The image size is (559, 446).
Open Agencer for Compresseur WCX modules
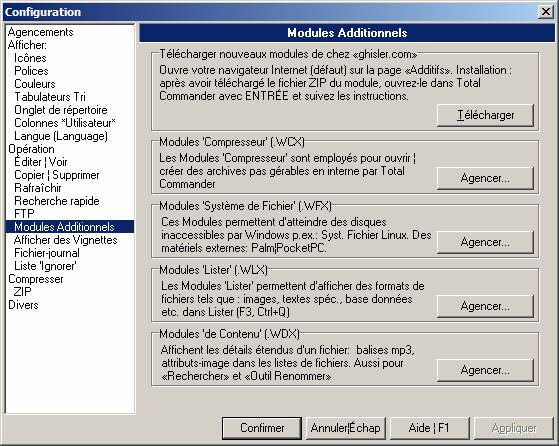(x=485, y=178)
